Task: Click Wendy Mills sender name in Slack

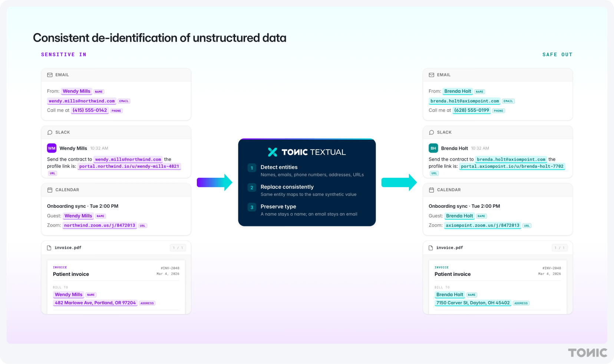Action: click(73, 148)
